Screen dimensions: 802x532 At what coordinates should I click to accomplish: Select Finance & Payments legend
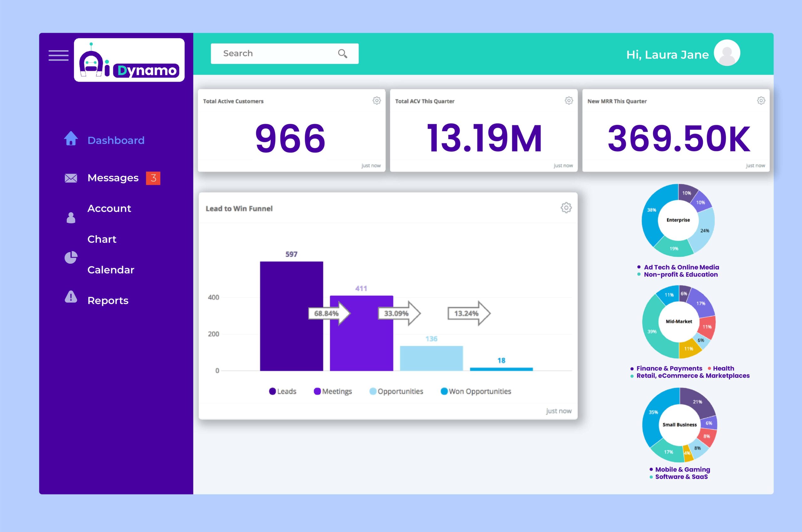click(x=666, y=369)
